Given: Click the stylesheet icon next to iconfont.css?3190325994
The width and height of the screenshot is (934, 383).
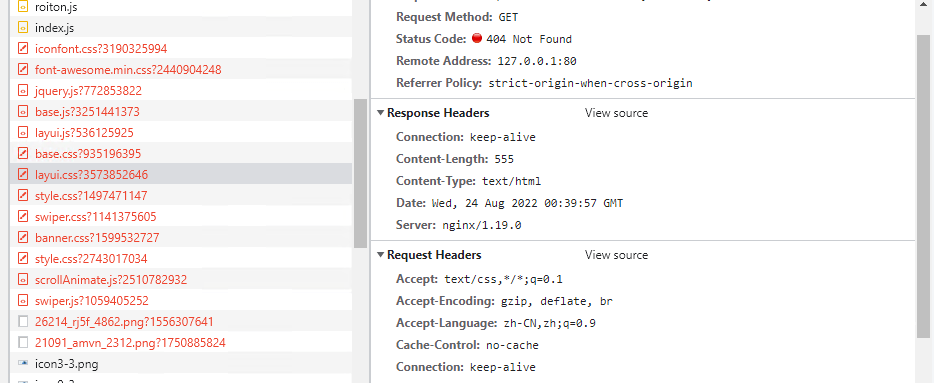Looking at the screenshot, I should pyautogui.click(x=23, y=48).
